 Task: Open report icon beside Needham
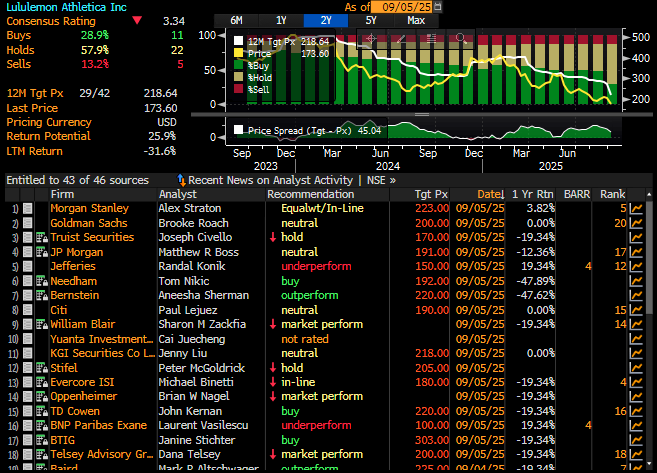(x=41, y=281)
